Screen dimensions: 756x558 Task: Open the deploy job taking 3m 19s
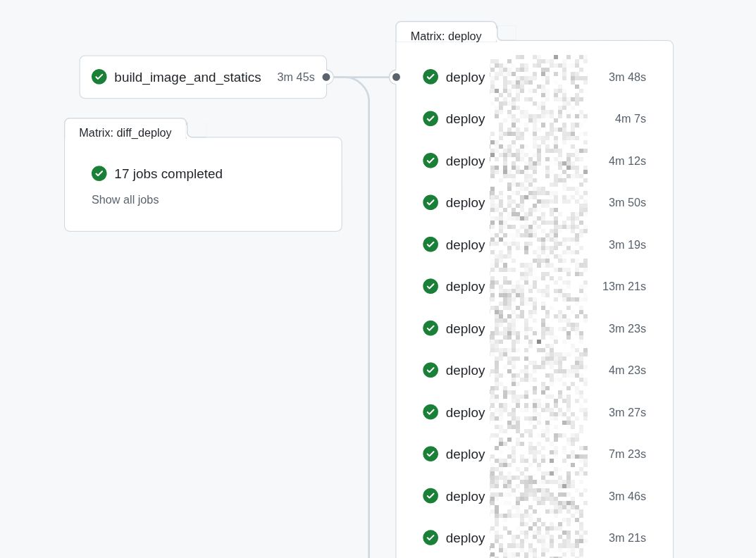[465, 244]
